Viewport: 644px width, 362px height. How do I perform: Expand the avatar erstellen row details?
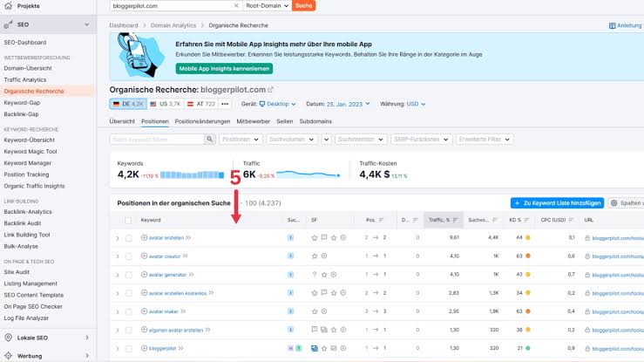click(x=118, y=238)
